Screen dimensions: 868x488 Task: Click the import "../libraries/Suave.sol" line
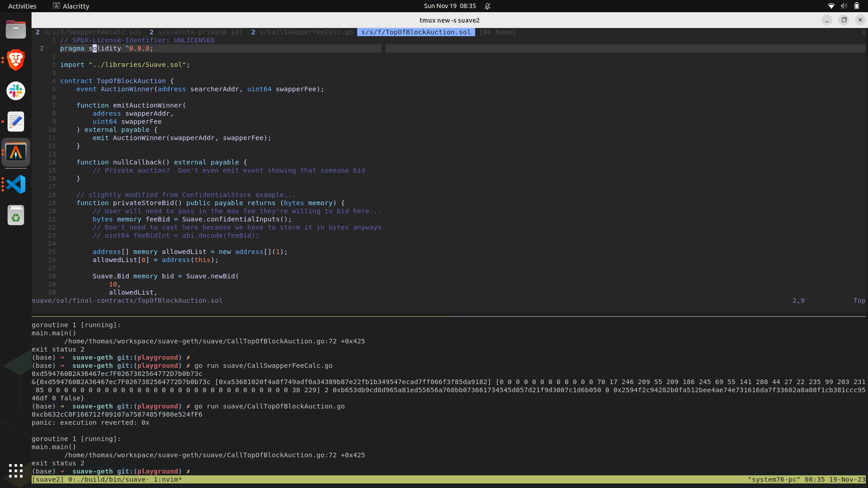(125, 65)
